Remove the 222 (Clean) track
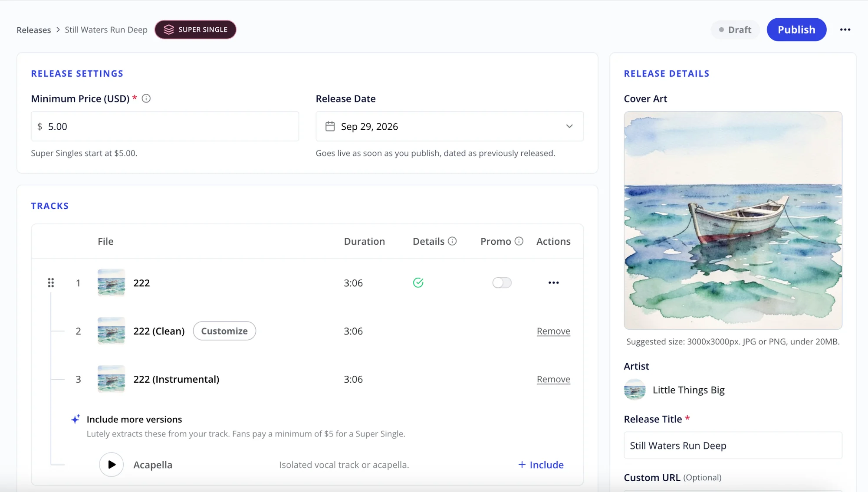The height and width of the screenshot is (492, 868). pyautogui.click(x=553, y=331)
